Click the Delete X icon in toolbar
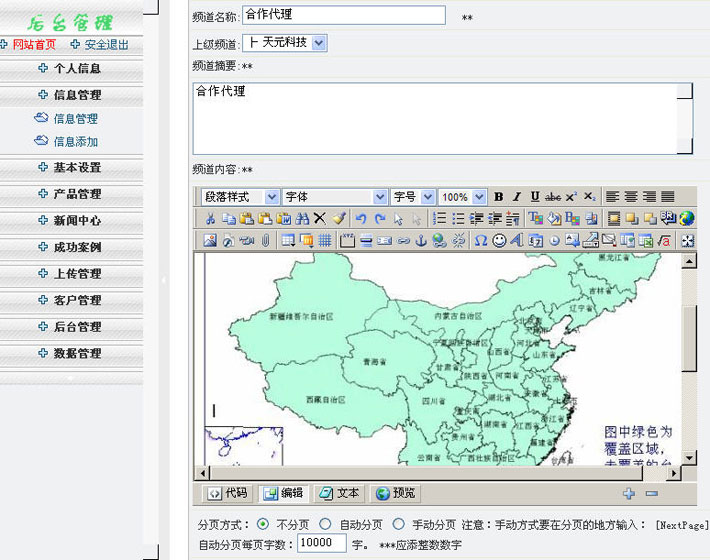The height and width of the screenshot is (560, 710). (320, 218)
